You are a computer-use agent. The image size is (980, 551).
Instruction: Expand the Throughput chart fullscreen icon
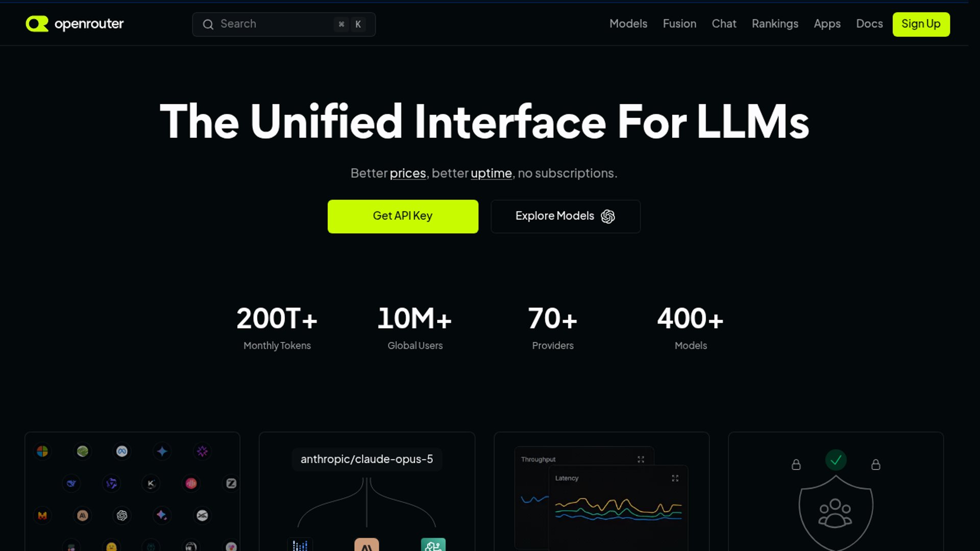(x=641, y=459)
